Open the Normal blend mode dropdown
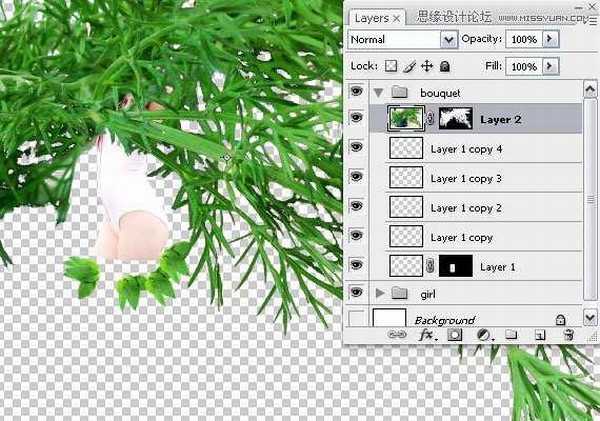Image resolution: width=600 pixels, height=421 pixels. point(400,39)
